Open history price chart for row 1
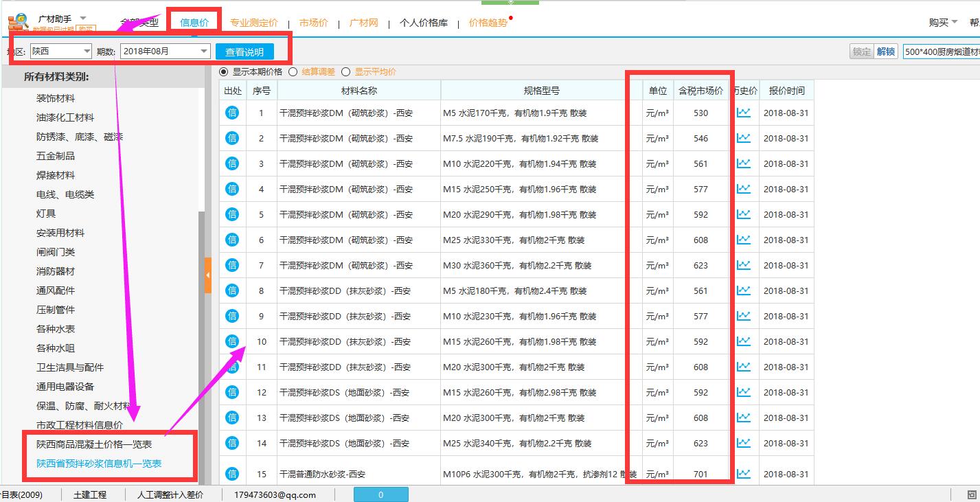The height and width of the screenshot is (502, 980). 744,113
